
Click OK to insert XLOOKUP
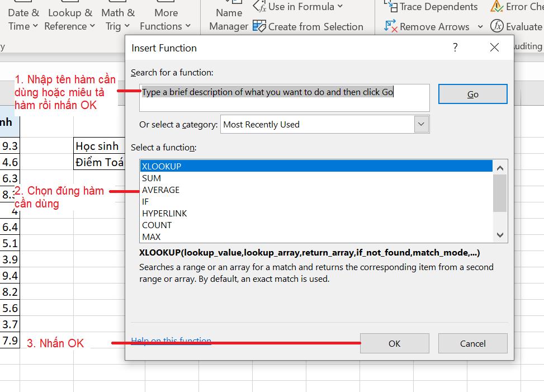point(394,343)
